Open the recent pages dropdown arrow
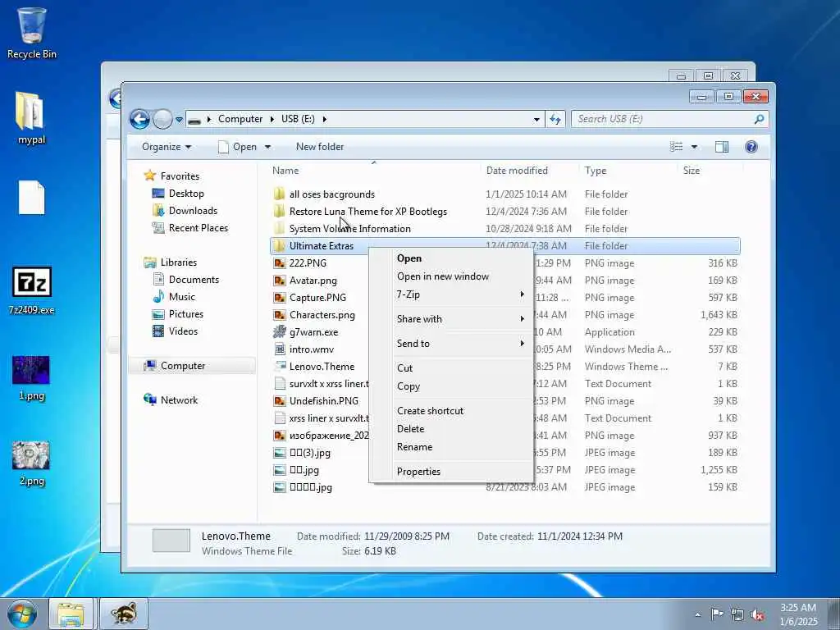 [x=179, y=120]
